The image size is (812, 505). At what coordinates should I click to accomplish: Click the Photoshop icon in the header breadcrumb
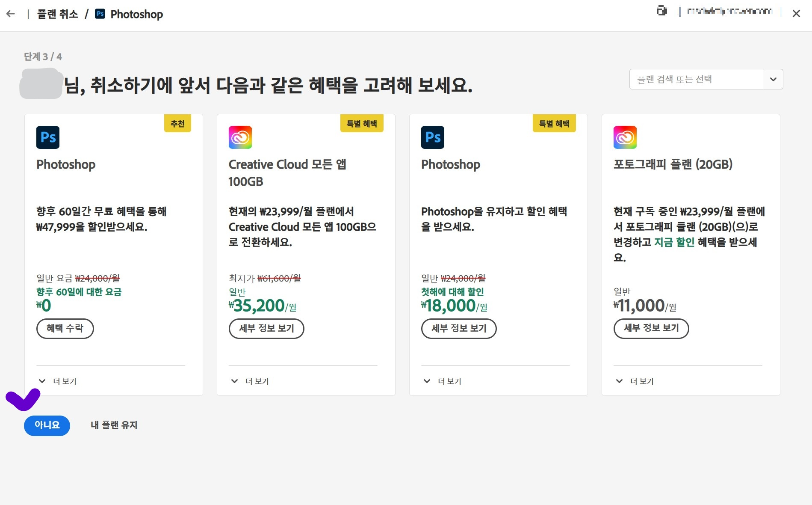100,14
